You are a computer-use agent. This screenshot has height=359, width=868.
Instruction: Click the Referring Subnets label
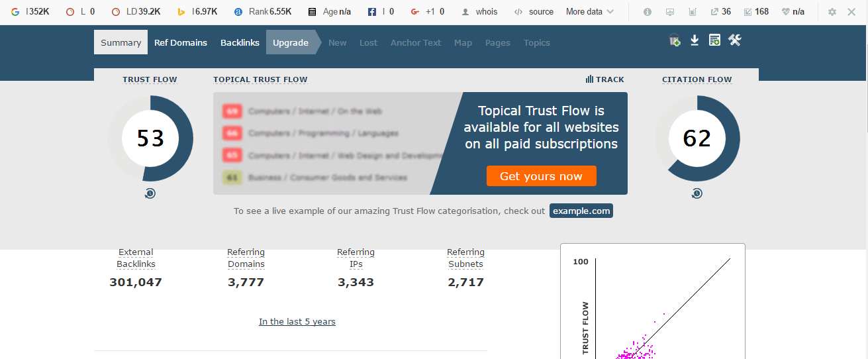(x=465, y=258)
